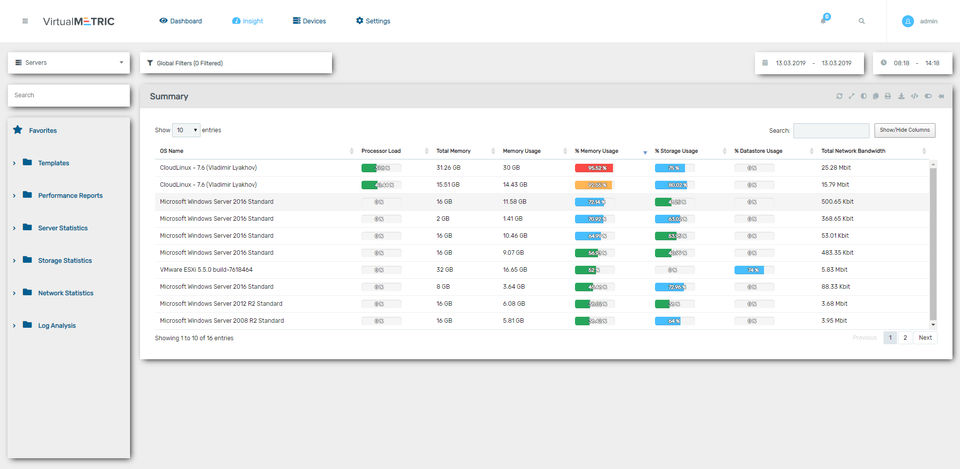The height and width of the screenshot is (469, 960).
Task: Go to the Dashboard menu
Action: click(181, 21)
